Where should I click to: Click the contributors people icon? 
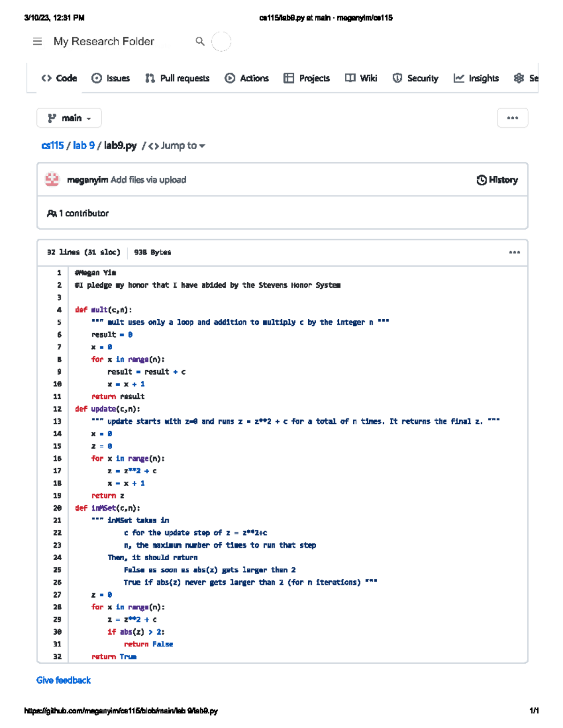[x=52, y=213]
